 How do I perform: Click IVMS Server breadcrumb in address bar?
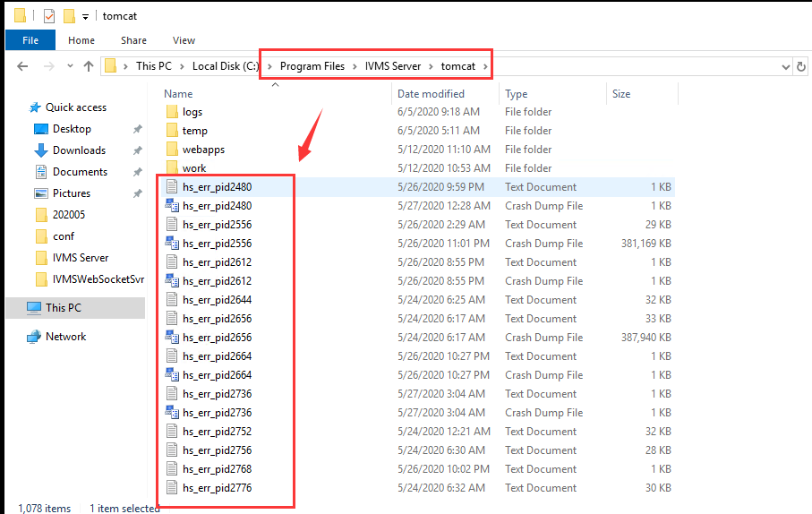393,66
